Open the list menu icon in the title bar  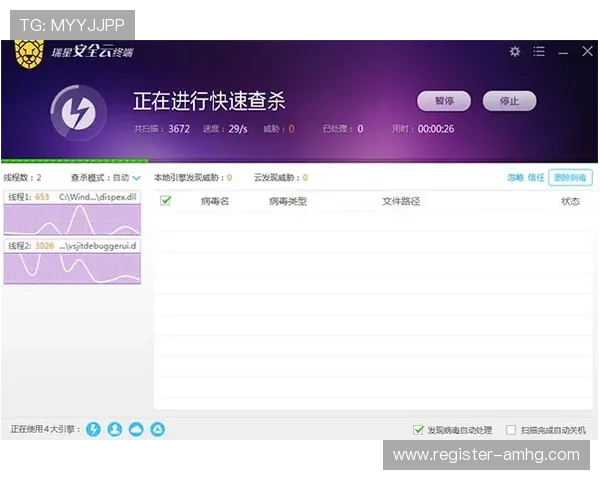coord(539,51)
